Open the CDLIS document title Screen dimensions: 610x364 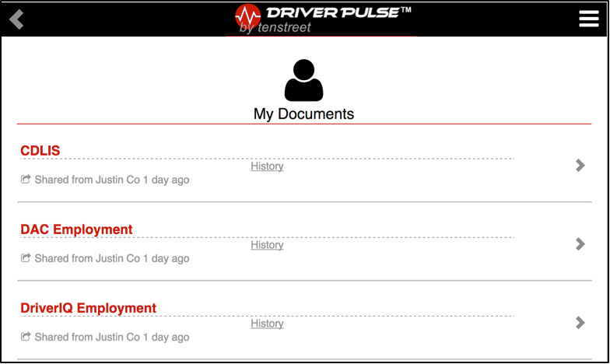[x=40, y=151]
